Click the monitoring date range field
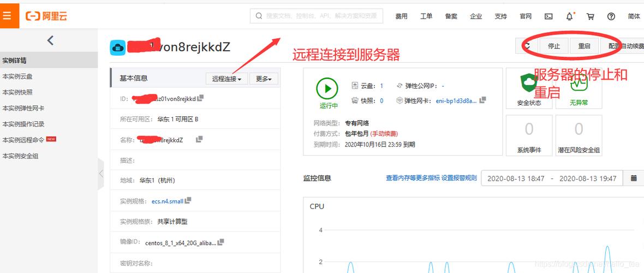644x273 pixels. coord(552,179)
